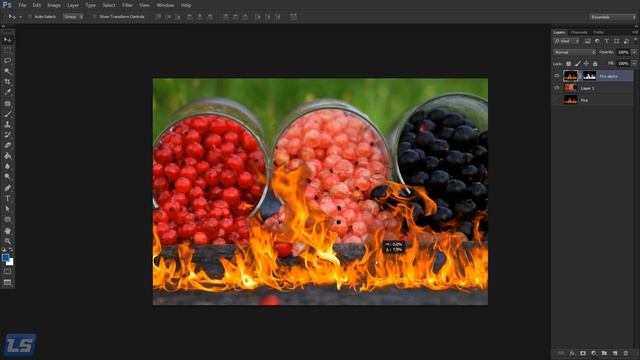The height and width of the screenshot is (360, 640).
Task: Open the Kind filter dropdown
Action: [567, 41]
